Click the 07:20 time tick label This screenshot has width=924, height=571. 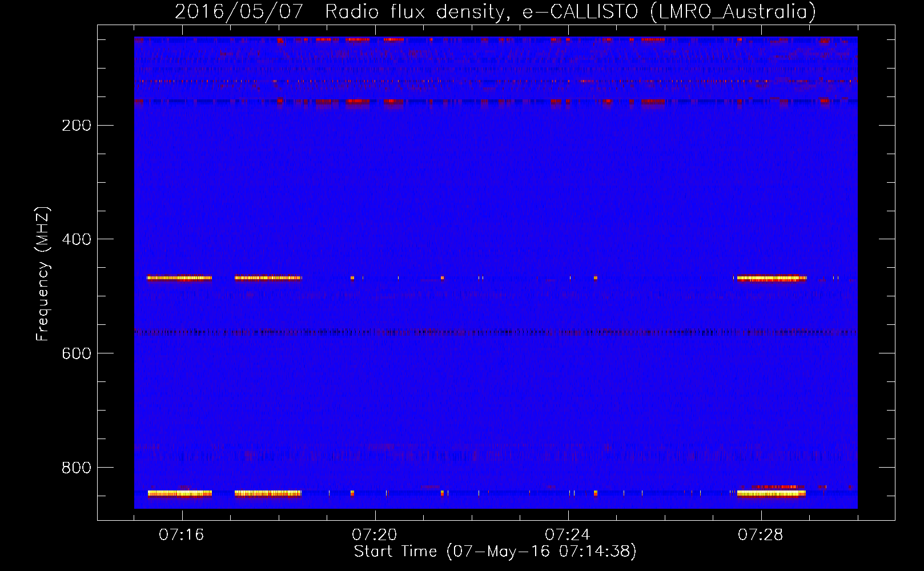coord(375,535)
